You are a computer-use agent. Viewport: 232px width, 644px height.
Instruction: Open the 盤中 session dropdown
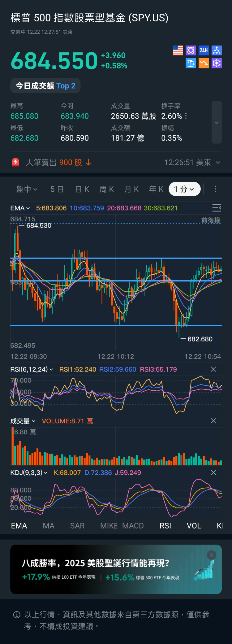tap(27, 189)
